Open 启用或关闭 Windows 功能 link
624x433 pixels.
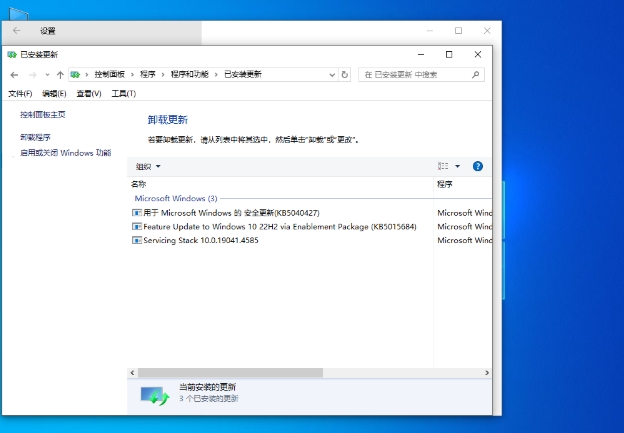point(66,153)
